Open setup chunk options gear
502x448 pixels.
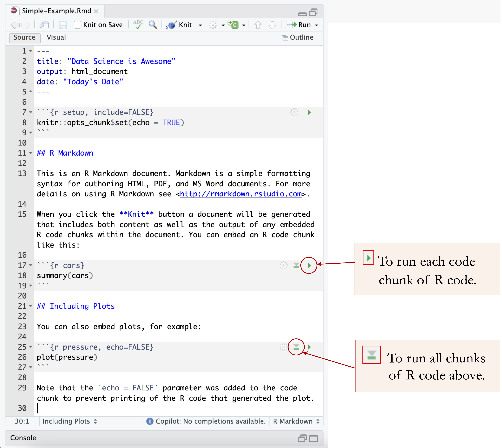coord(295,112)
